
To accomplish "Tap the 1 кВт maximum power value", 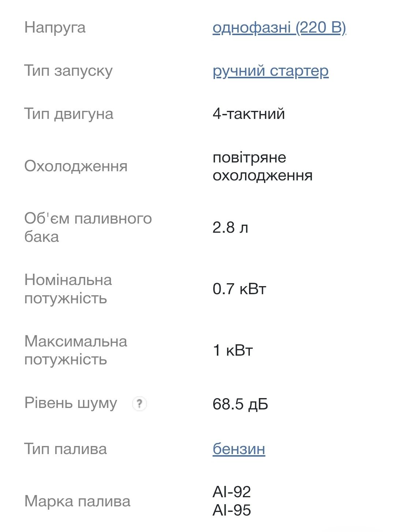I will point(233,351).
